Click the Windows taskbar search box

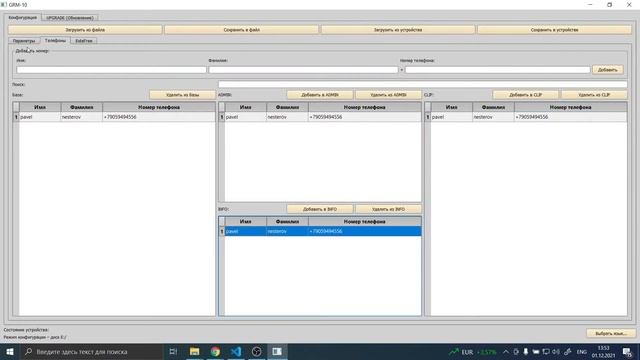(x=91, y=351)
